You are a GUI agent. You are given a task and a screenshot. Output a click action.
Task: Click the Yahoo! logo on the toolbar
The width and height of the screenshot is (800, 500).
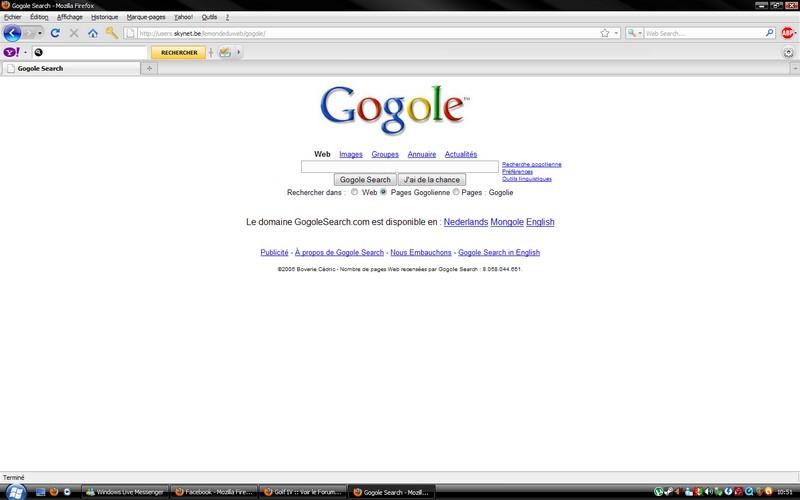(x=11, y=52)
